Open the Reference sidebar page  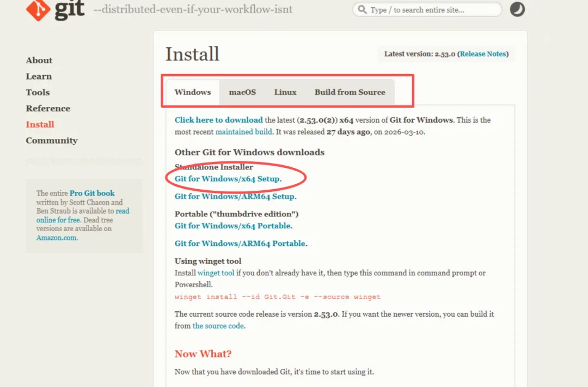coord(48,108)
